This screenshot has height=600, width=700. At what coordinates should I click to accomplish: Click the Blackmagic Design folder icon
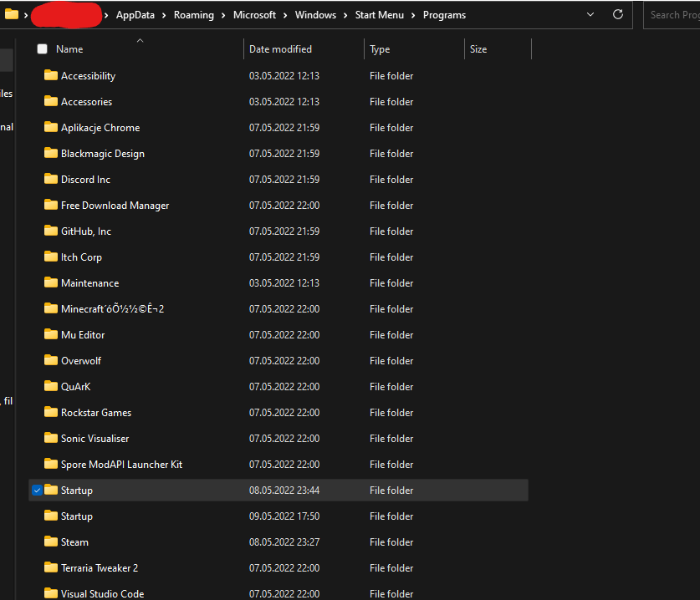[x=51, y=153]
